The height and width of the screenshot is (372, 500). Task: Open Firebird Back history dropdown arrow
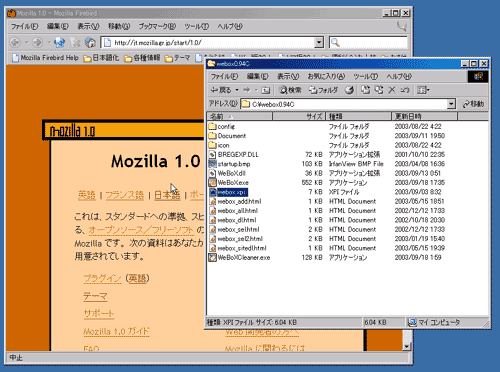point(26,42)
